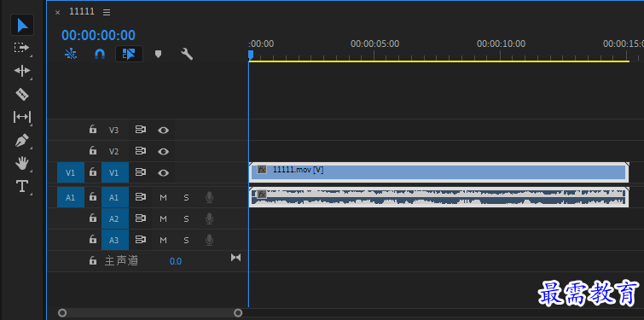Screen dimensions: 644x320
Task: Select the 11111 sequence tab
Action: [82, 11]
